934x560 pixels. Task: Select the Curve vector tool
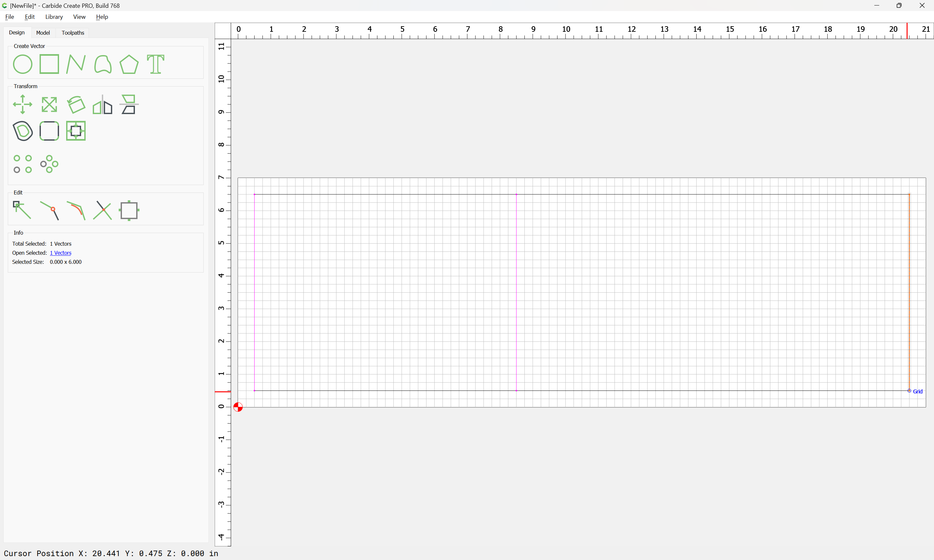[x=103, y=64]
